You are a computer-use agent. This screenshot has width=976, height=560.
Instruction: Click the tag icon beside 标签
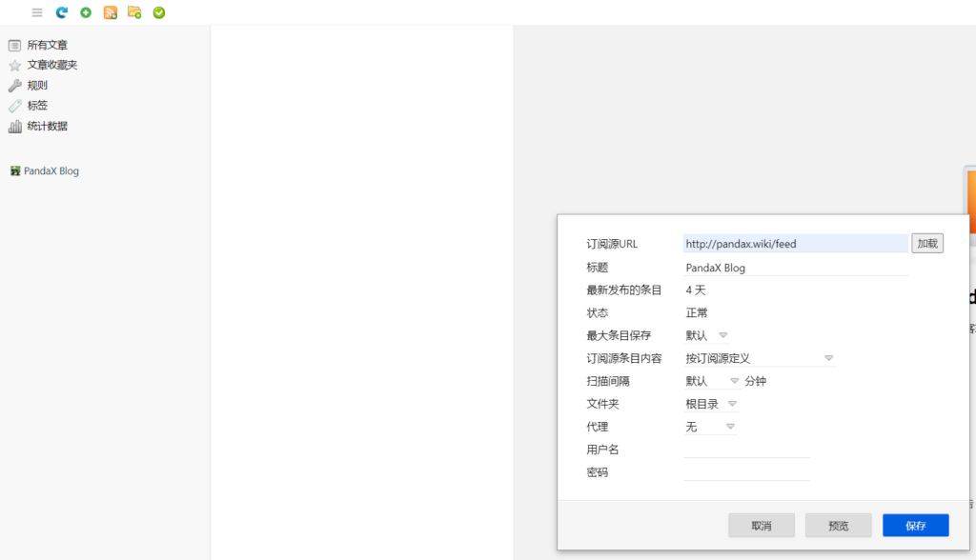15,106
